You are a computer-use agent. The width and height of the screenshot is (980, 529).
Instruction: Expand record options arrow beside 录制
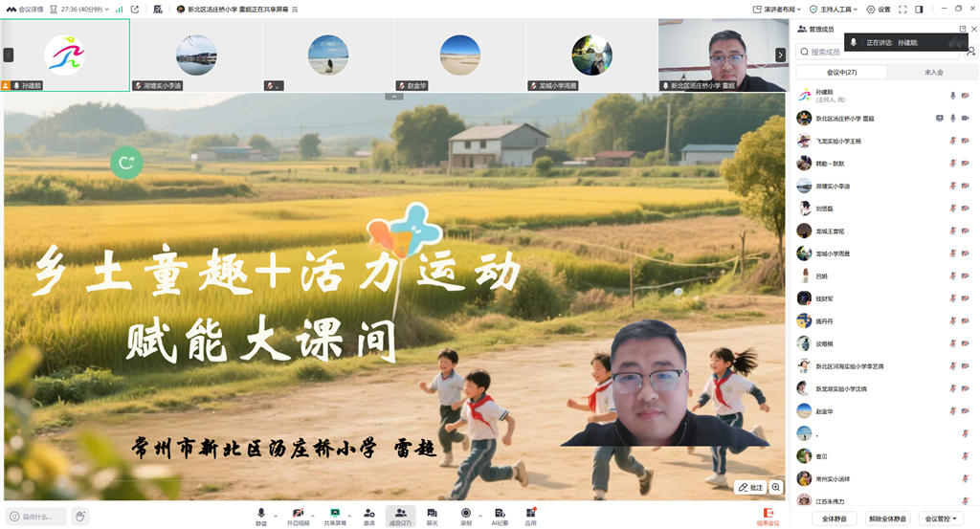pos(480,516)
